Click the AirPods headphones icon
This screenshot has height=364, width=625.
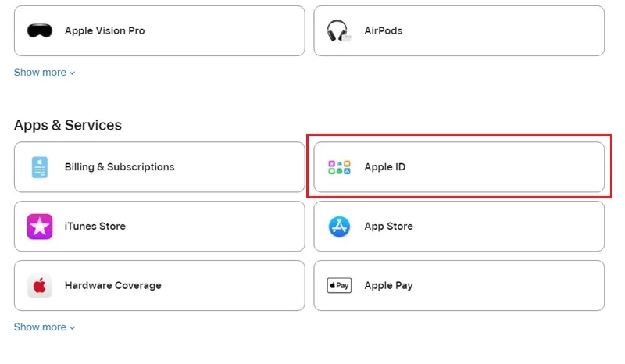coord(338,30)
